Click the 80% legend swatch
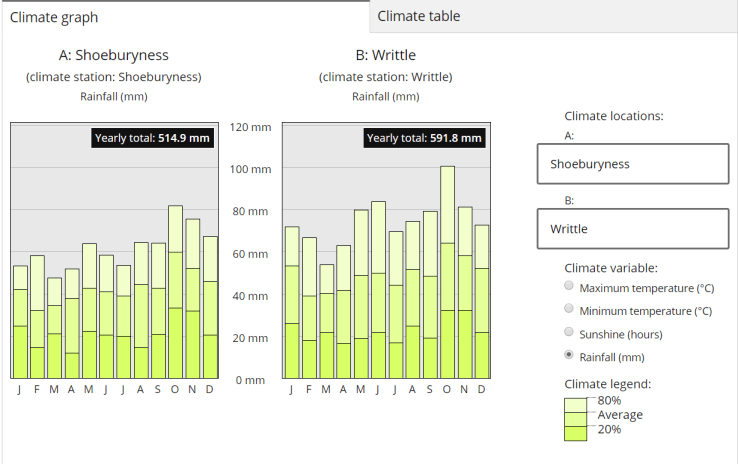Viewport: 738px width, 464px height. pyautogui.click(x=578, y=402)
